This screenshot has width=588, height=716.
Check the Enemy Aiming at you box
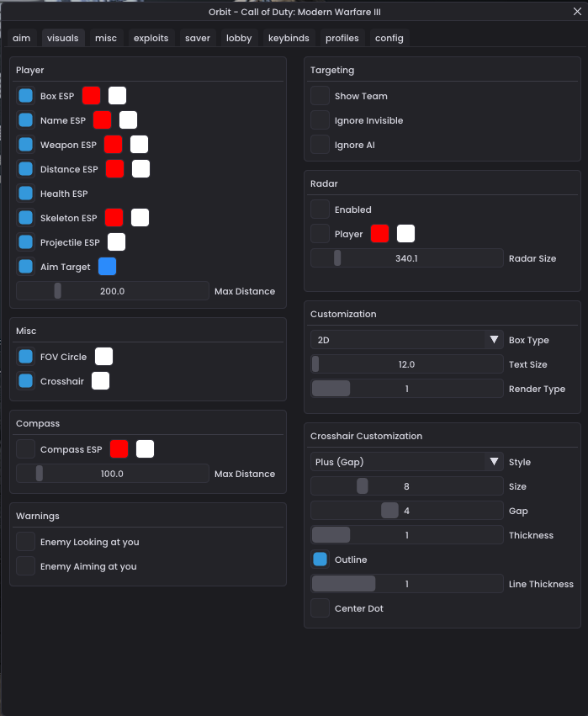coord(25,566)
